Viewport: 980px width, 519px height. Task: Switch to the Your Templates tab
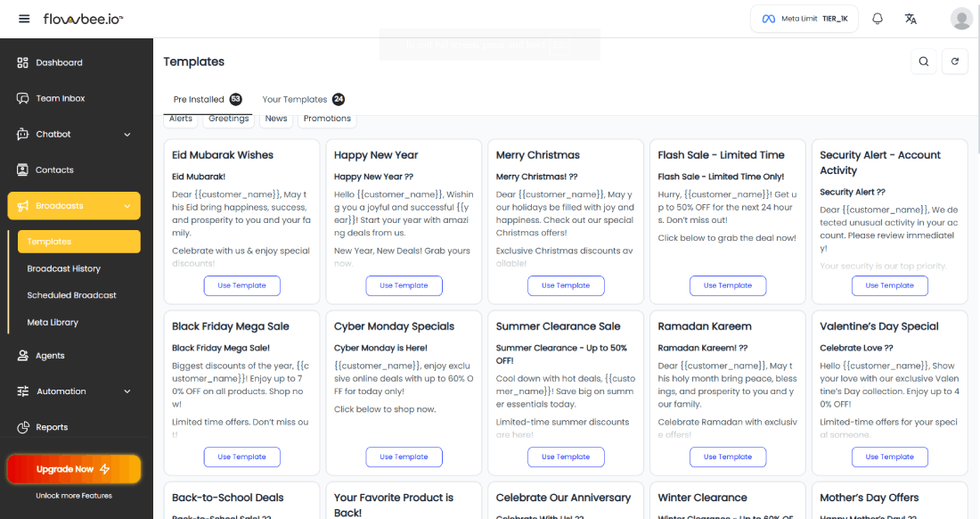293,99
